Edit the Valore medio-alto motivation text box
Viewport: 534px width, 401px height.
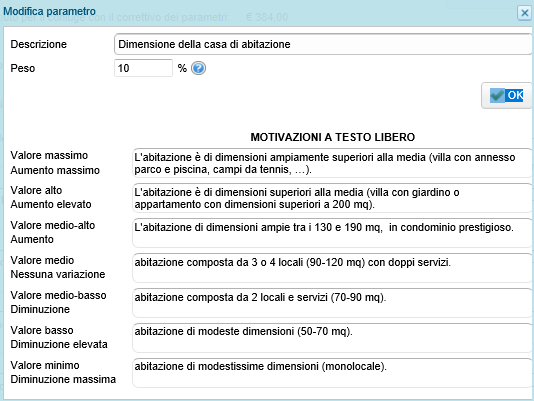tap(332, 233)
